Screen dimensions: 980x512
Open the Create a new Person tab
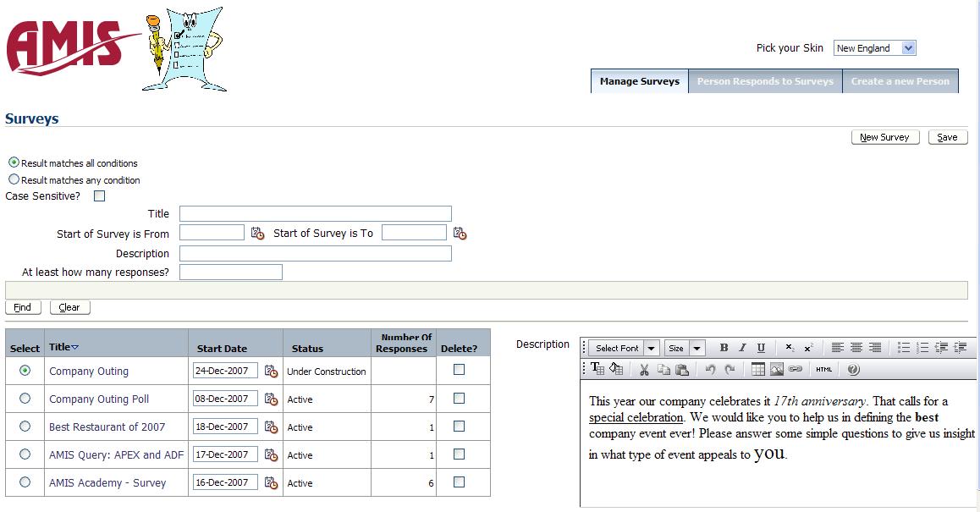pyautogui.click(x=900, y=81)
